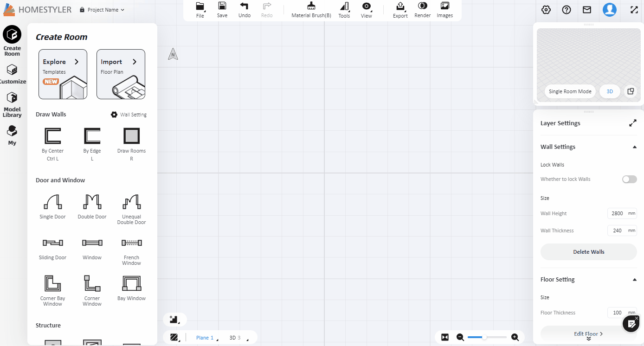The width and height of the screenshot is (644, 346).
Task: Open the Wall Setting gear icon
Action: (114, 114)
